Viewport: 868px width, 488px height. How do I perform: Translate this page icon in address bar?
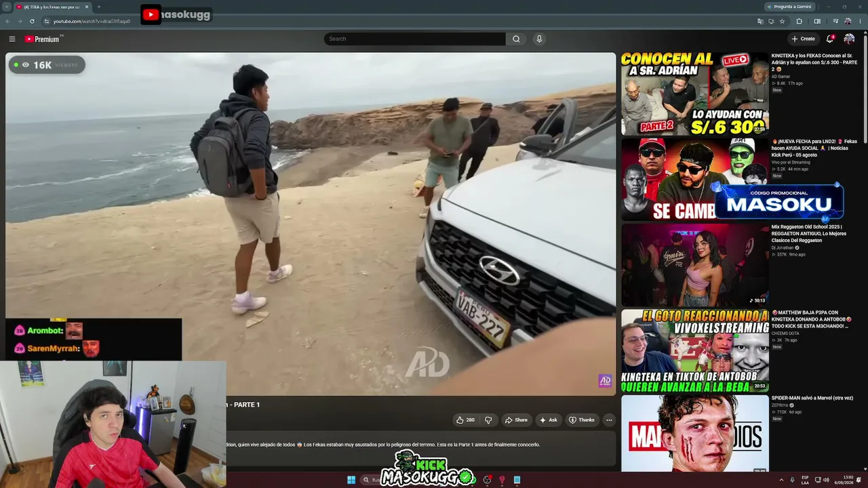(760, 21)
